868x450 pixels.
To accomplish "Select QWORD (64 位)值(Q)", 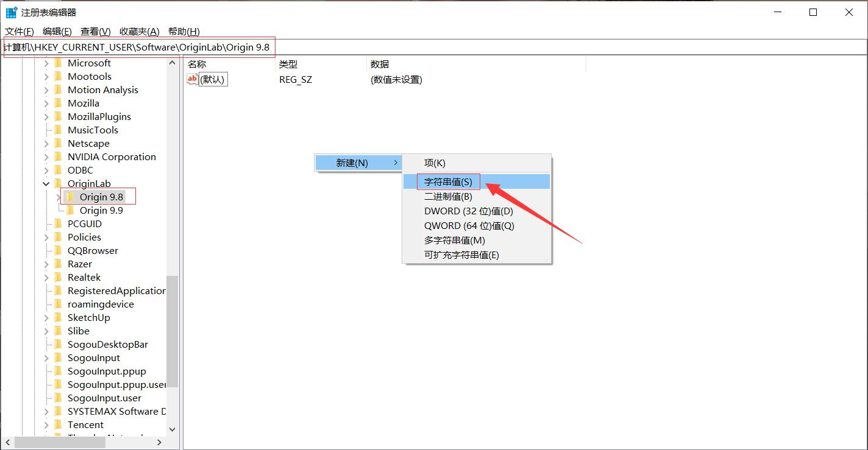I will 477,225.
